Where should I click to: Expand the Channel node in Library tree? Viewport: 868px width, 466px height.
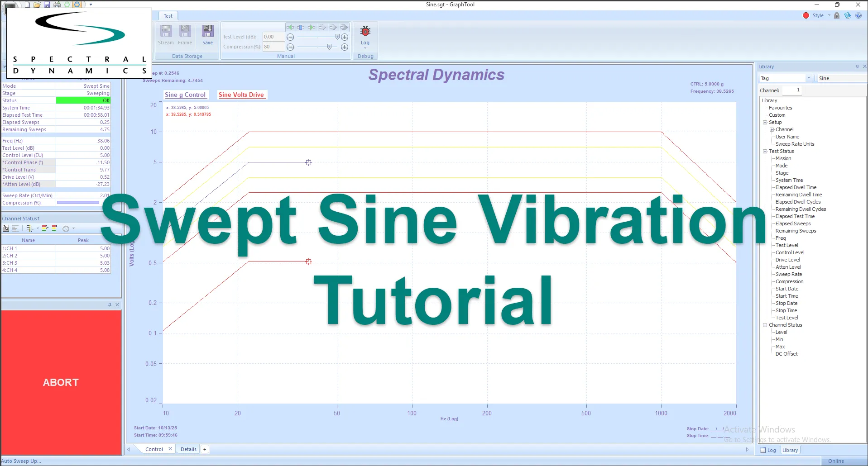pyautogui.click(x=772, y=129)
